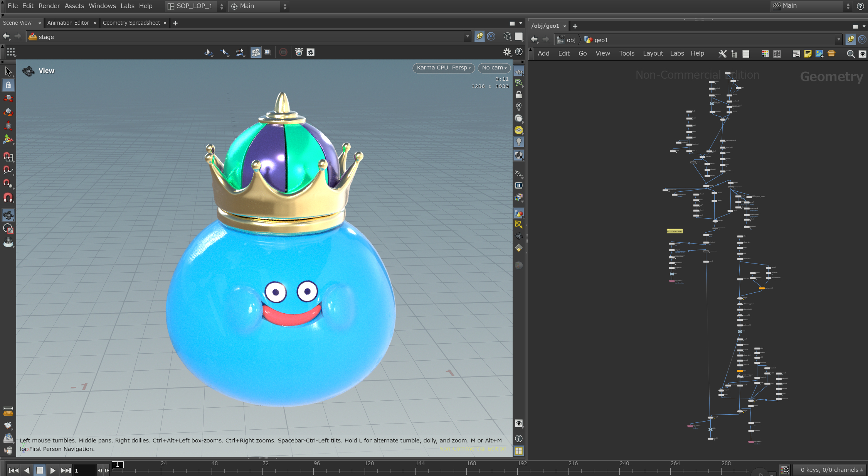
Task: Open viewport display options gear
Action: point(507,52)
